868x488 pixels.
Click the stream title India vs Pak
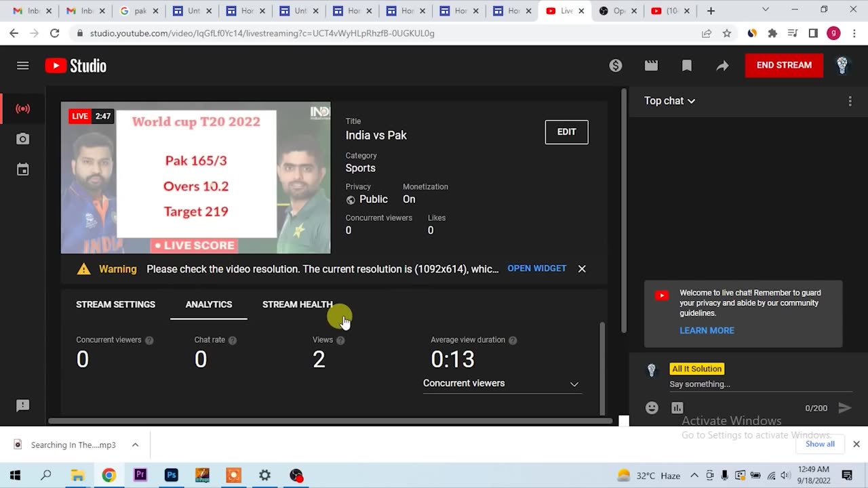pyautogui.click(x=376, y=136)
